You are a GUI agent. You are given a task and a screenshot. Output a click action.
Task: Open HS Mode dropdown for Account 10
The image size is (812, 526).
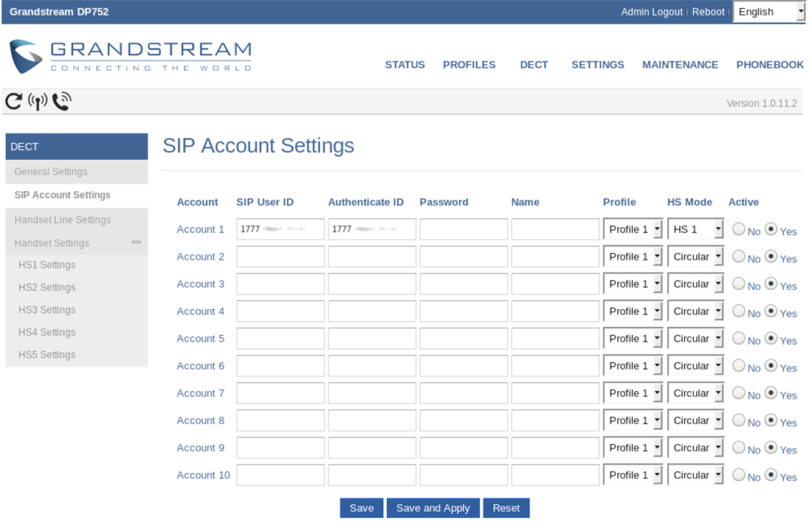click(695, 475)
